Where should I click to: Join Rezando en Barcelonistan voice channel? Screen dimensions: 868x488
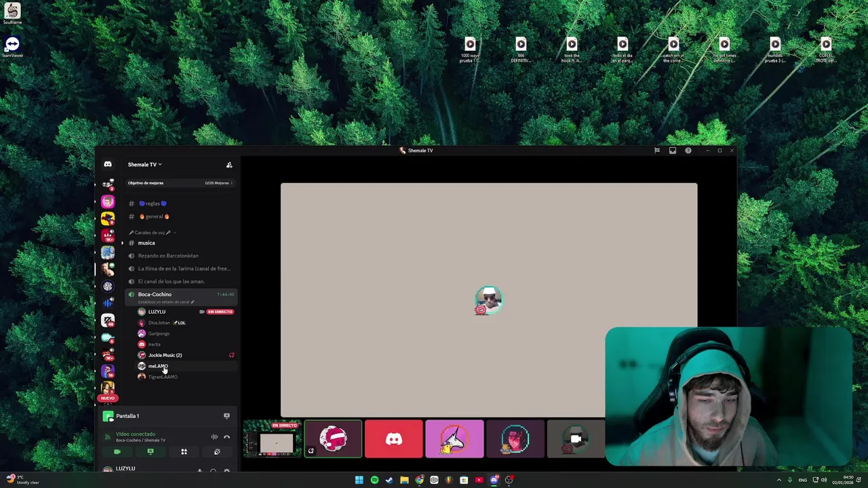[168, 256]
